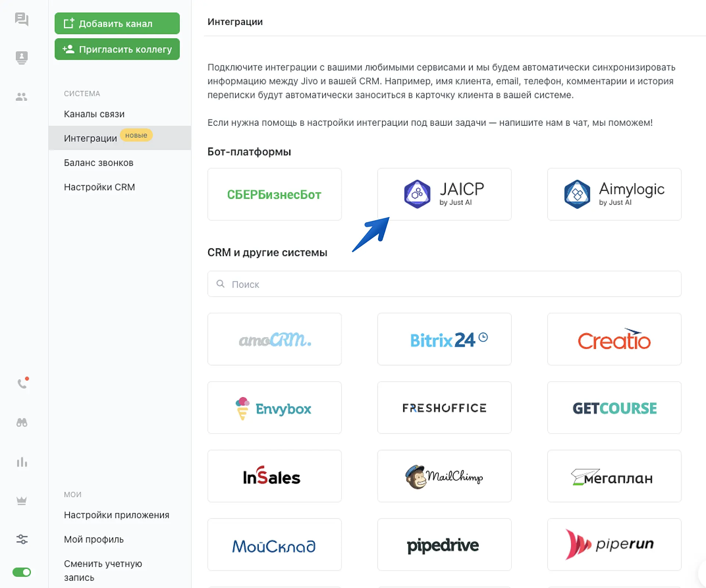This screenshot has height=588, width=706.
Task: Toggle the green online status switch
Action: pyautogui.click(x=22, y=572)
